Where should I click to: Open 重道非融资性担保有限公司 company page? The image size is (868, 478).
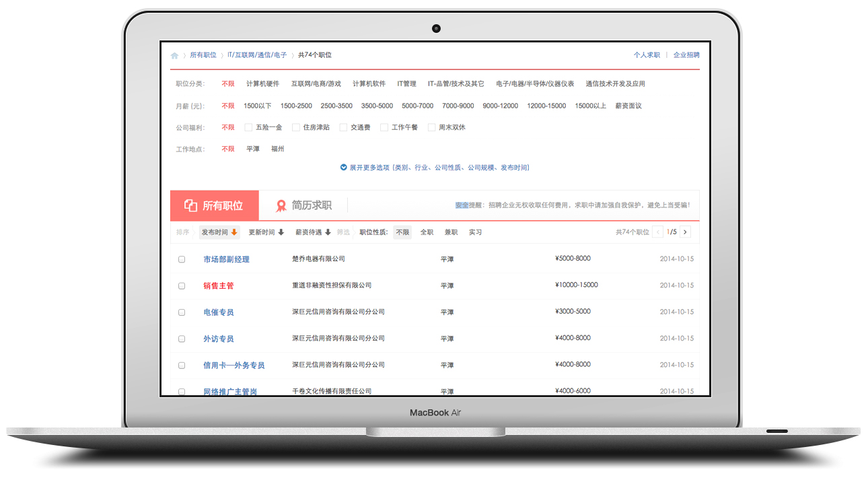point(331,285)
